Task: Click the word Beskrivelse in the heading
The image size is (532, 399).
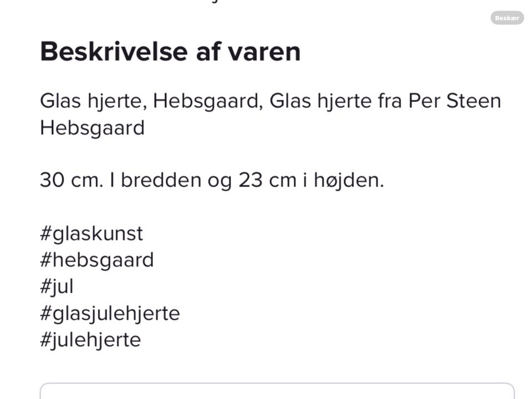Action: click(114, 52)
